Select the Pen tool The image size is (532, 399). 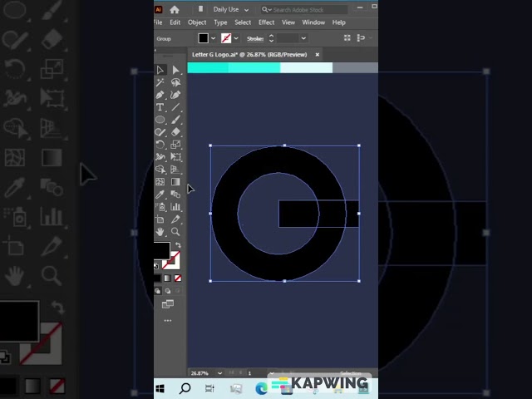pyautogui.click(x=160, y=95)
